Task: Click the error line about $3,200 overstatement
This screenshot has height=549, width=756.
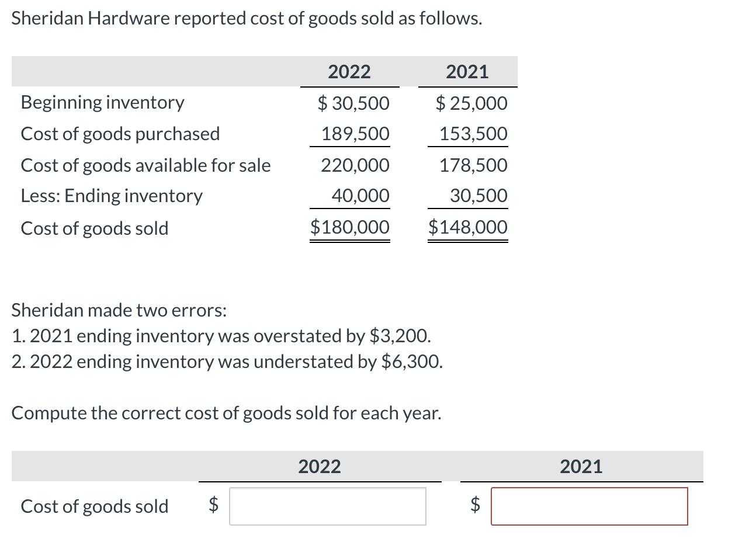Action: (221, 336)
